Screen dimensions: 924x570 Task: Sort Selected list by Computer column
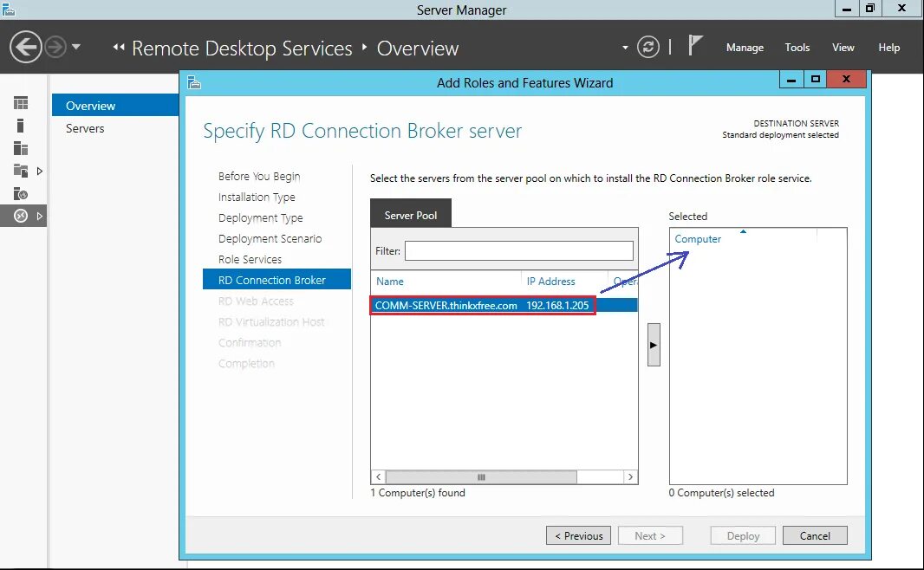click(x=698, y=239)
